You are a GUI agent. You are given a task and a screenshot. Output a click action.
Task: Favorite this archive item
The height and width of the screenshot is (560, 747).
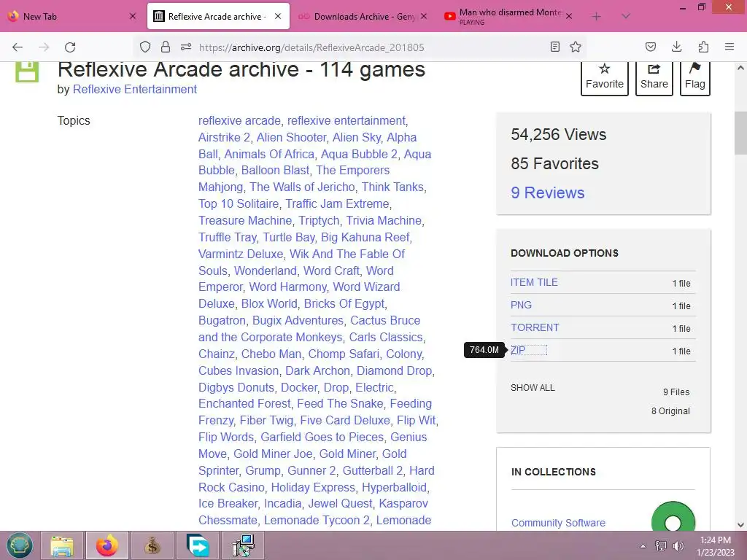point(605,77)
